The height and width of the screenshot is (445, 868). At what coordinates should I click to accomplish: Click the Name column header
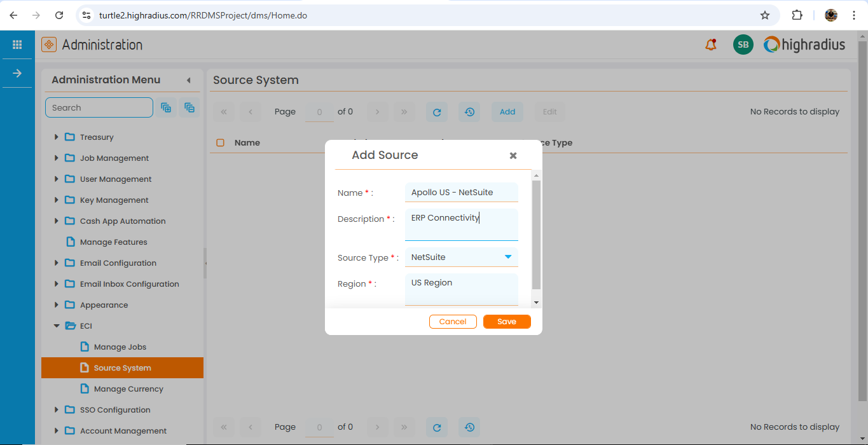coord(247,143)
